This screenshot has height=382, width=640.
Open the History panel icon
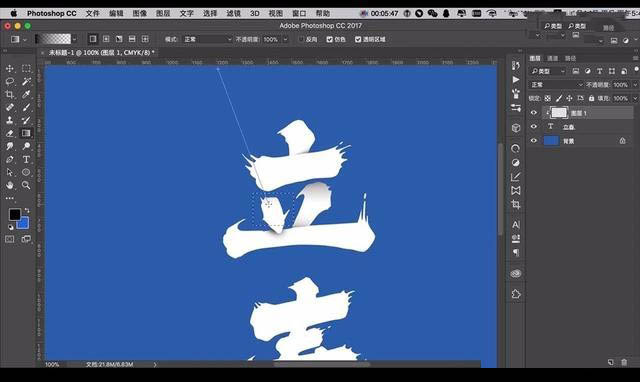click(516, 66)
